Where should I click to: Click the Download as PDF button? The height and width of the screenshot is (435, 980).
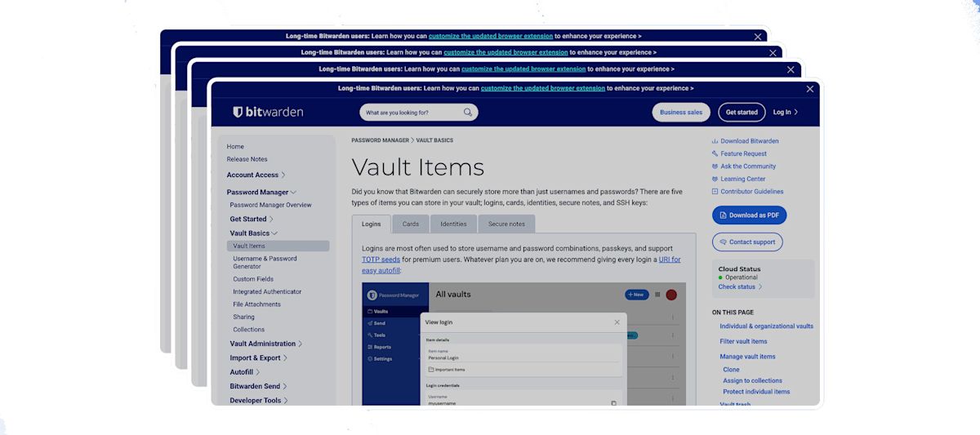(749, 215)
